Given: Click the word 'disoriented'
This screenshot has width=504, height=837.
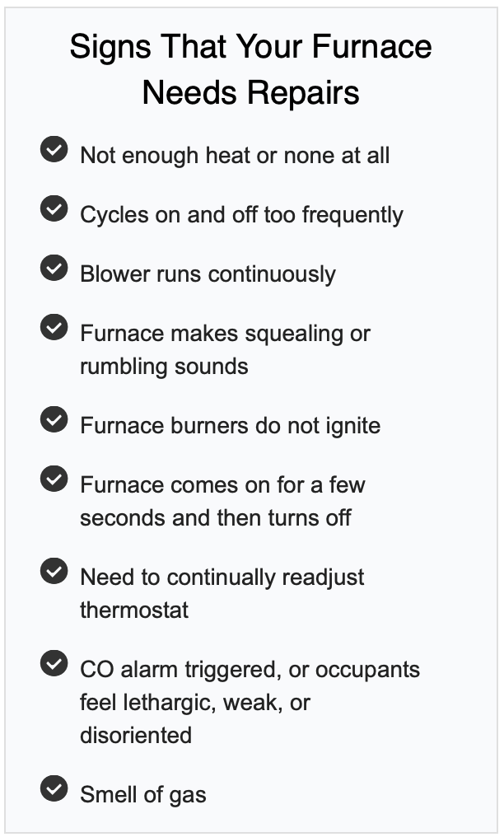Looking at the screenshot, I should 136,735.
